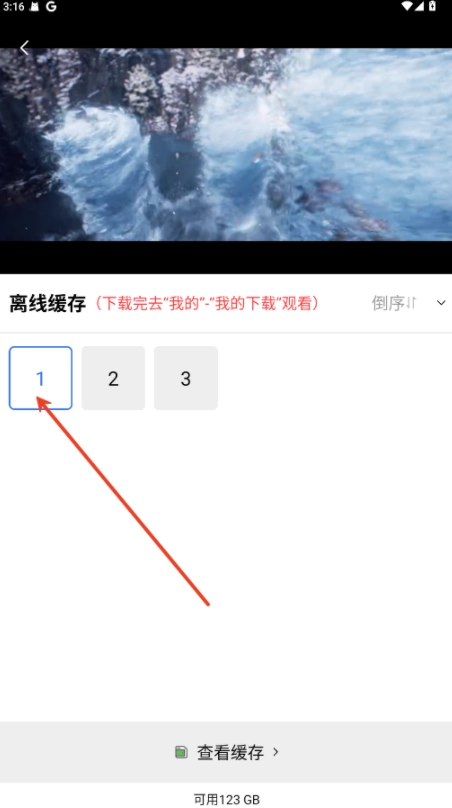
Task: Tap the Wi-Fi status bar icon
Action: pyautogui.click(x=407, y=6)
